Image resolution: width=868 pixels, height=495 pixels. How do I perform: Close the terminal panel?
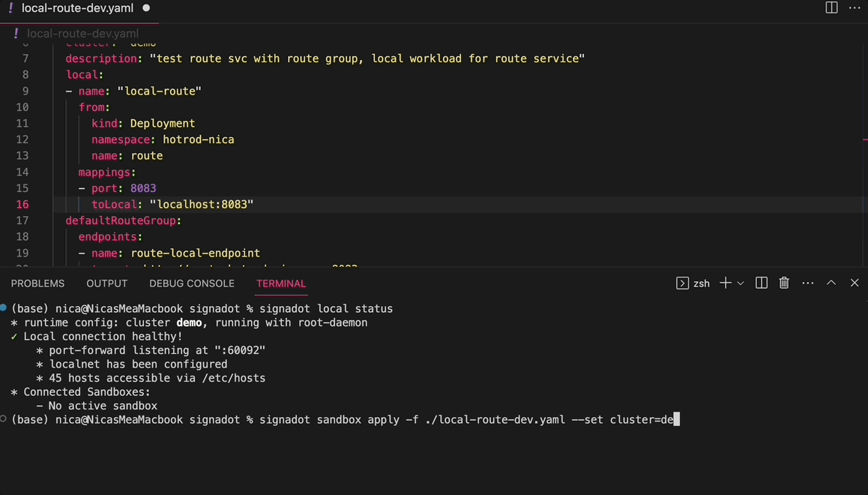(855, 283)
